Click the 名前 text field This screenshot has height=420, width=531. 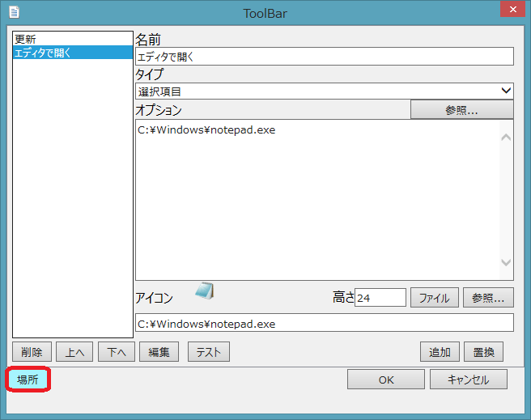pyautogui.click(x=324, y=57)
